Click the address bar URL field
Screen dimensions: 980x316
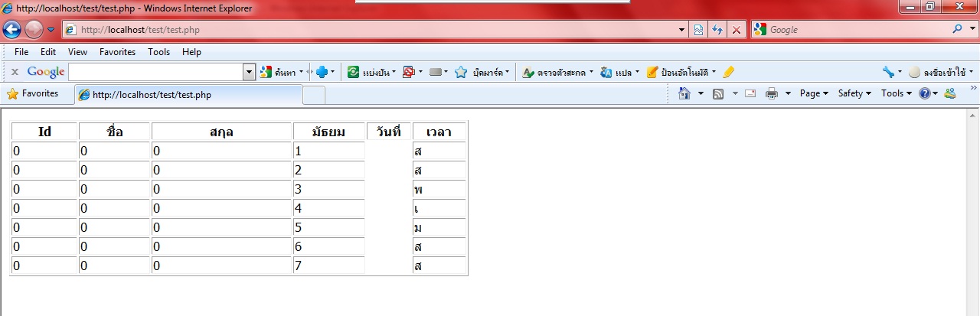coord(375,30)
